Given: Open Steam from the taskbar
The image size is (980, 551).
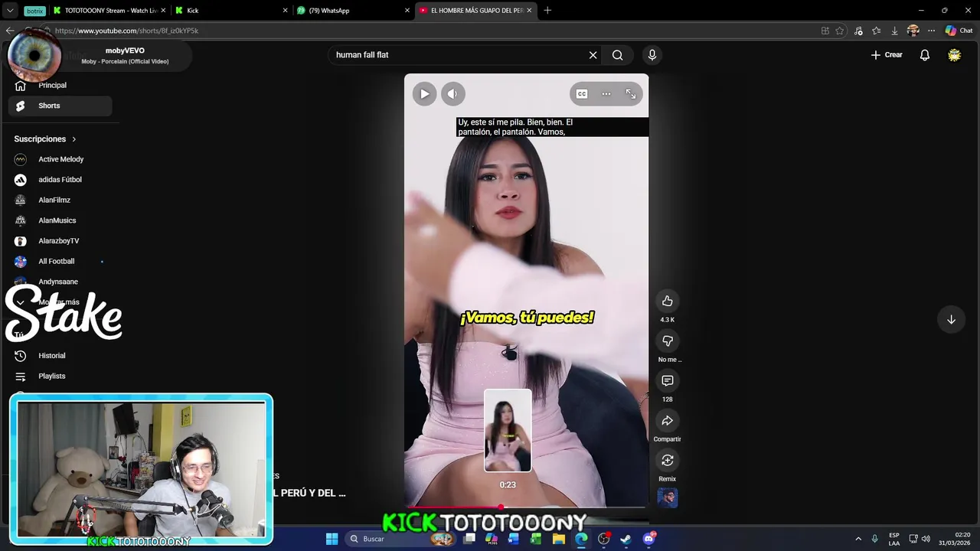Looking at the screenshot, I should click(x=626, y=539).
